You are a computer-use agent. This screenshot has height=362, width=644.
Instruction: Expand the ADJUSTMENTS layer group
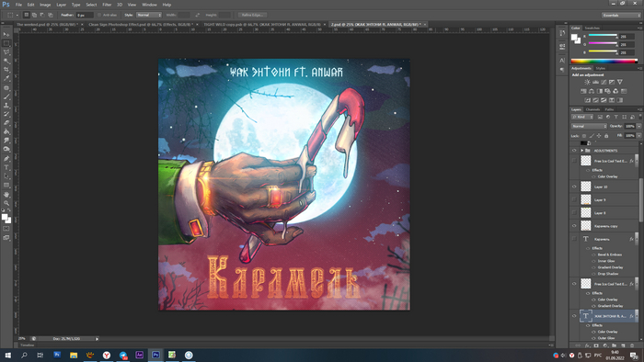point(582,151)
